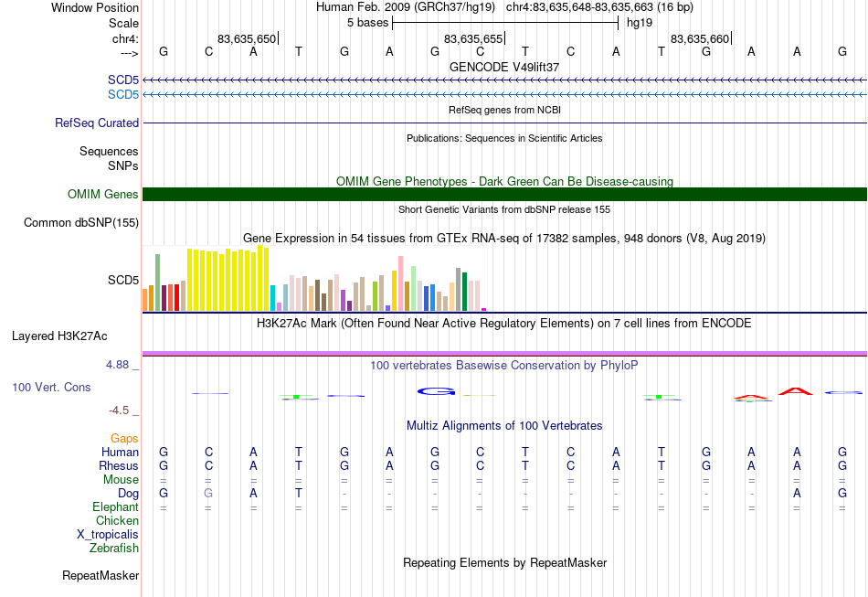Click the pink bar in GTEx expression chart
This screenshot has width=868, height=597.
coord(400,283)
